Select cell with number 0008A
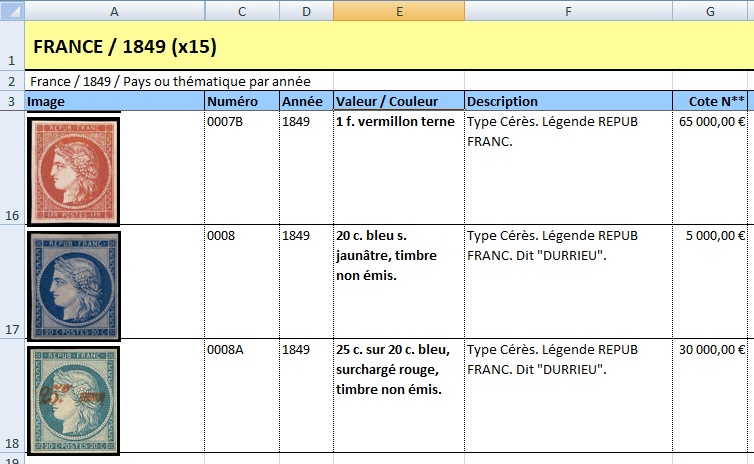 pos(242,396)
